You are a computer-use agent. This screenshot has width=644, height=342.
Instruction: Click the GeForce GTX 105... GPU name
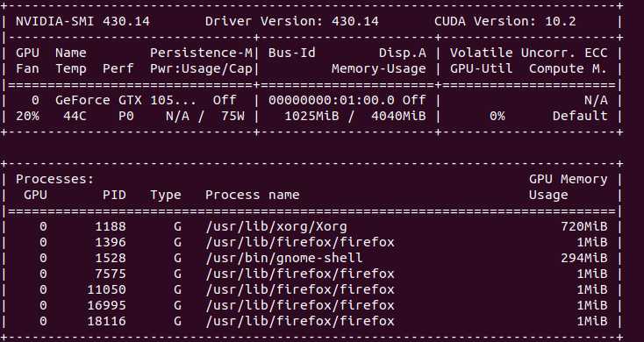point(125,100)
